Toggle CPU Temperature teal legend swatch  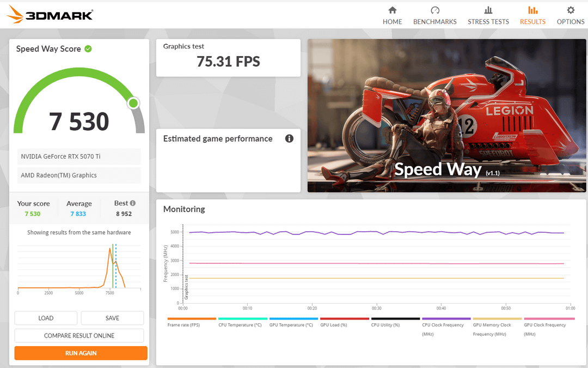coord(243,319)
